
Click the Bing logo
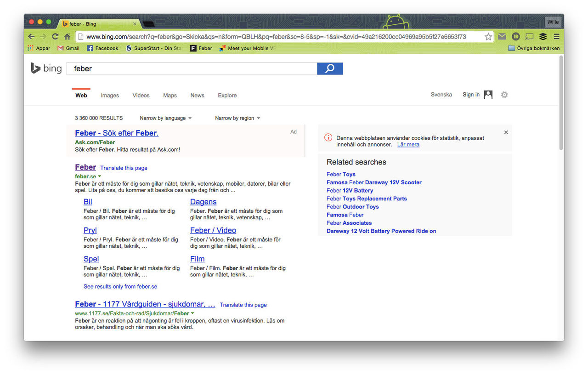tap(46, 68)
